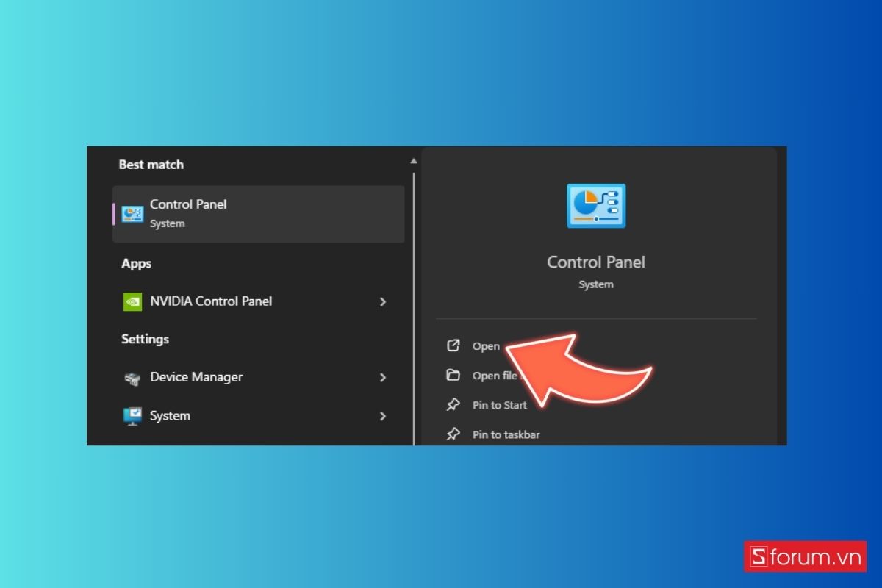The image size is (882, 588).
Task: Click the Apps section heading
Action: pos(137,264)
